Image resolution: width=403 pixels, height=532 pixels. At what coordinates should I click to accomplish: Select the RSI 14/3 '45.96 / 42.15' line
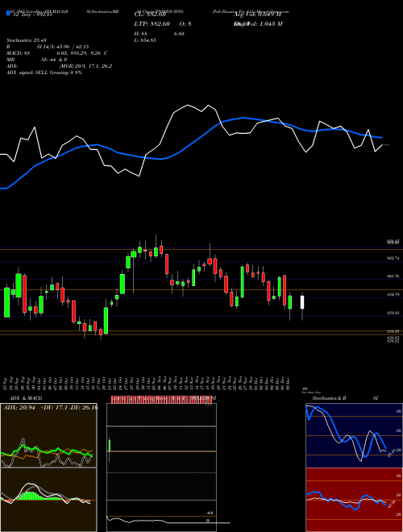[x=48, y=47]
